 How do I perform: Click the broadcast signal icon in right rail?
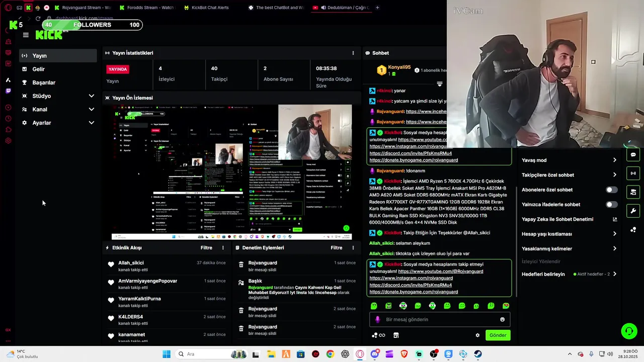(633, 173)
